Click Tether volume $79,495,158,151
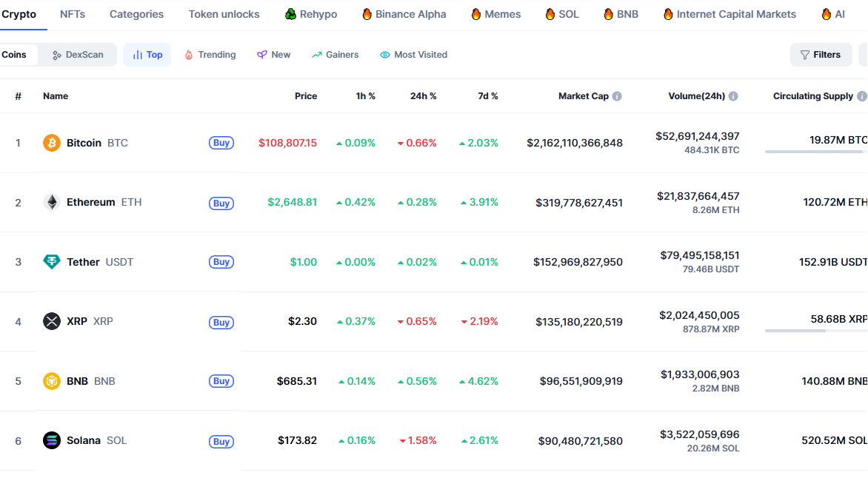This screenshot has width=868, height=481. [700, 255]
